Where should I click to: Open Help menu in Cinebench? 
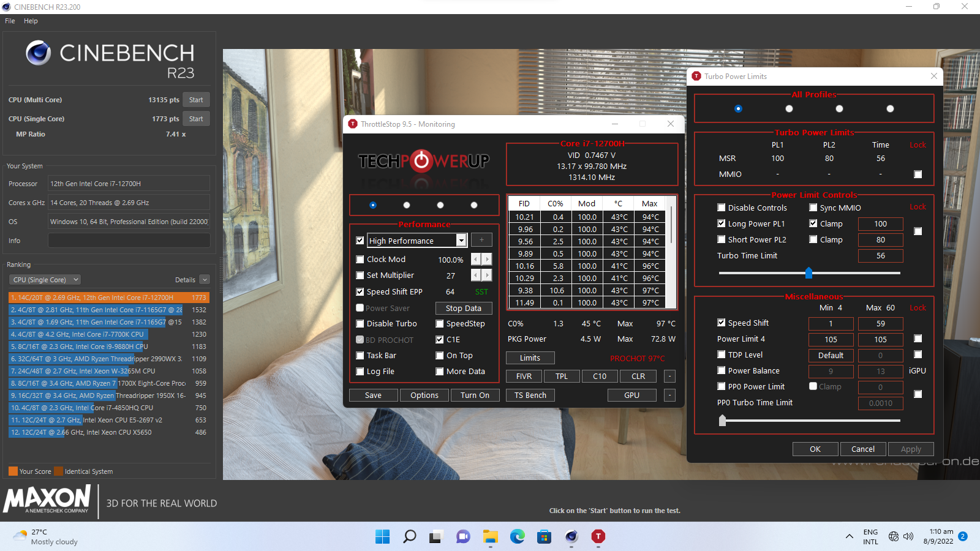pyautogui.click(x=31, y=21)
